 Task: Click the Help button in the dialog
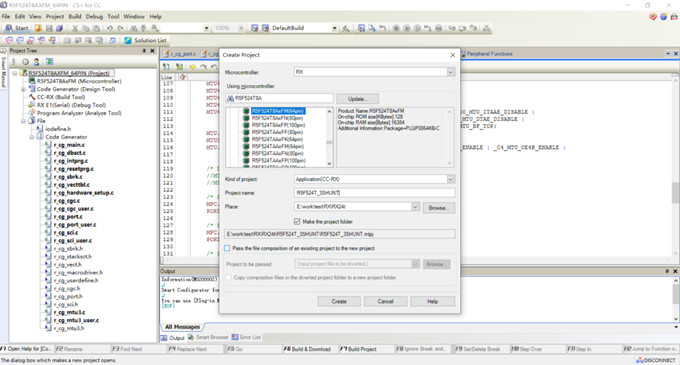coord(432,301)
